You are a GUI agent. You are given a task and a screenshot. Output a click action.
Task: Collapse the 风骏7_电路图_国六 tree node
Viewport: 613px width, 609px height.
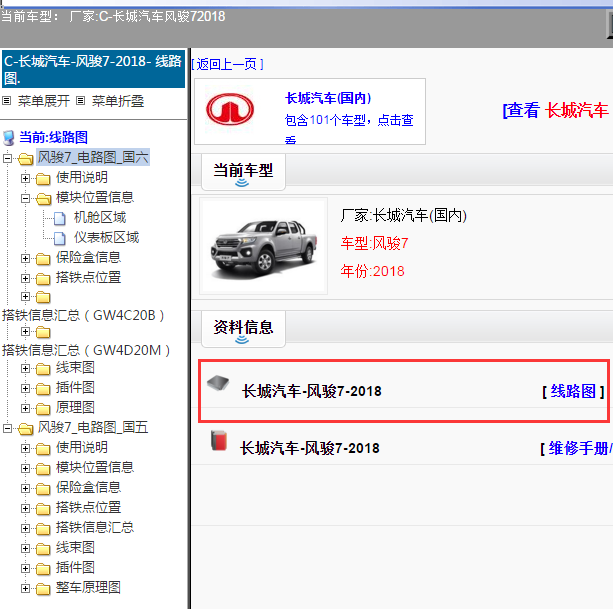pos(7,159)
